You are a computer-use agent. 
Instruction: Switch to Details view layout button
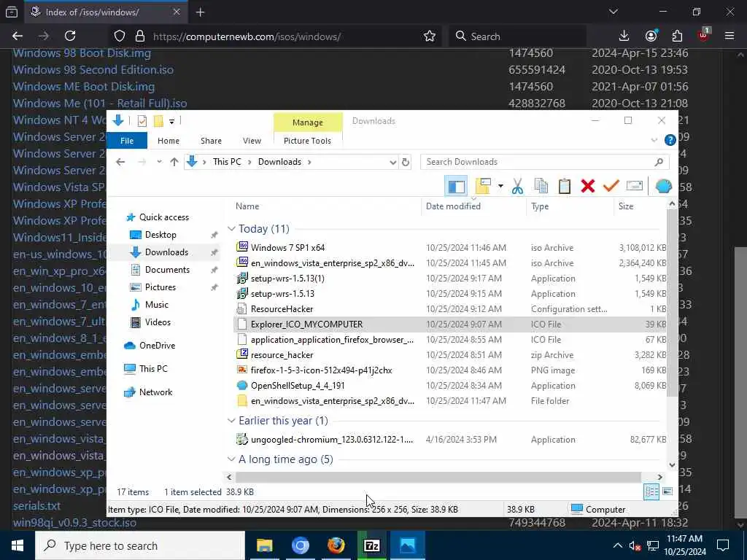coord(651,491)
